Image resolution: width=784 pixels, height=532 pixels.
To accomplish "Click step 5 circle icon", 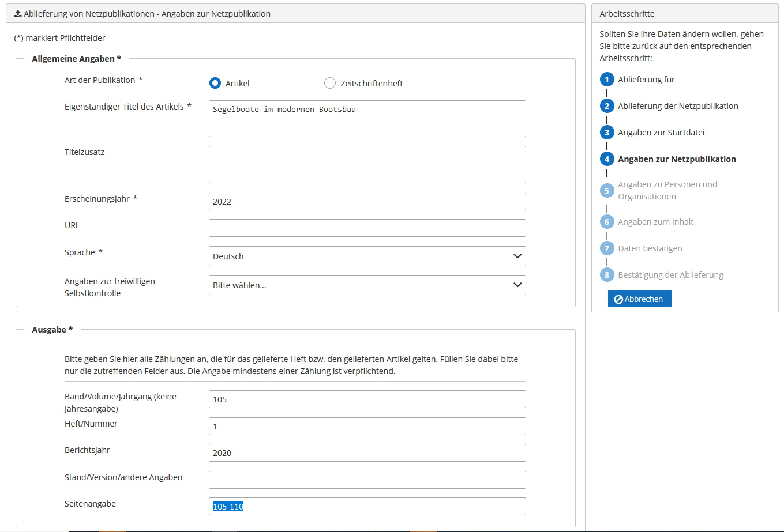I will click(x=606, y=191).
